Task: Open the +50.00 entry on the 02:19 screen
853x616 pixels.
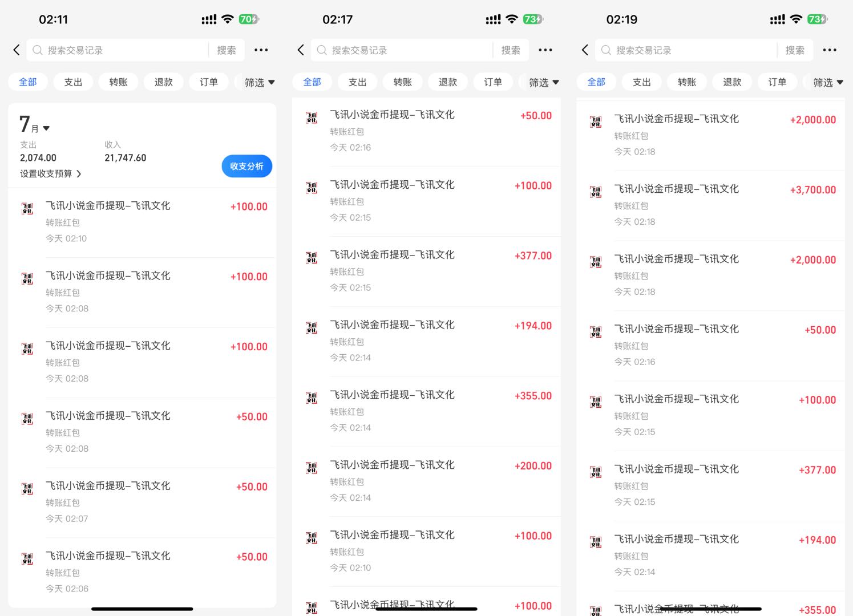Action: coord(710,346)
